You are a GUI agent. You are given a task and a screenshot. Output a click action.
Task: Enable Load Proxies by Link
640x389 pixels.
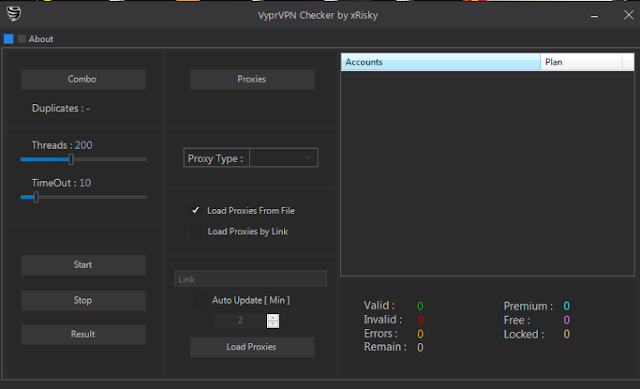point(196,231)
